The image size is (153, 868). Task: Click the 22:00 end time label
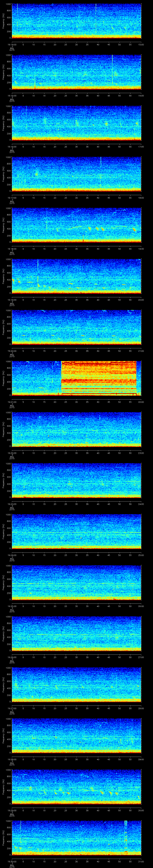pos(141,402)
